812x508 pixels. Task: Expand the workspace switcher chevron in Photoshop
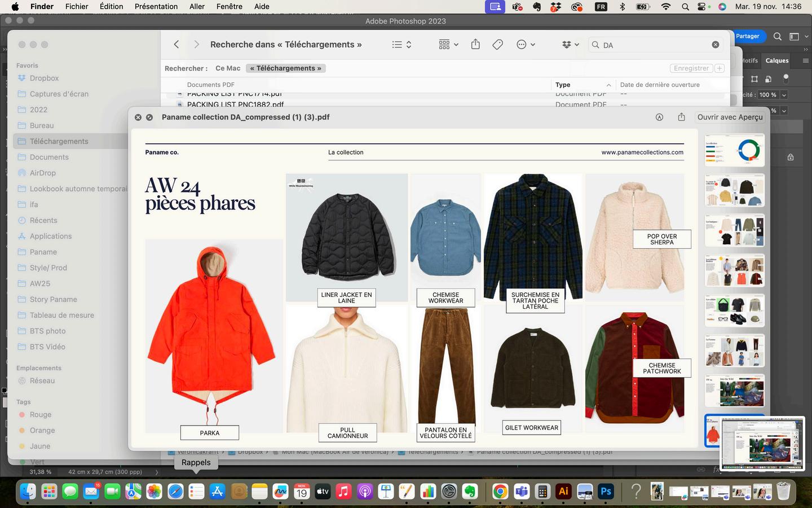tap(806, 36)
